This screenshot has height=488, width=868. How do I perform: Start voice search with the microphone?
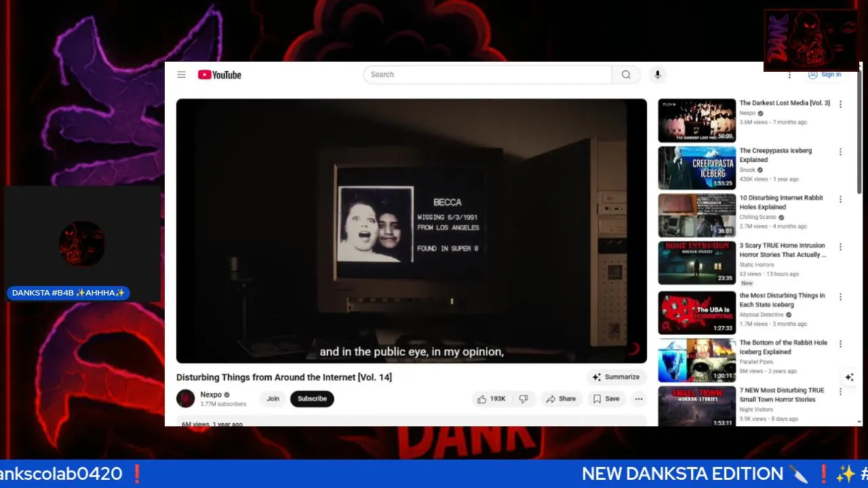[x=657, y=75]
